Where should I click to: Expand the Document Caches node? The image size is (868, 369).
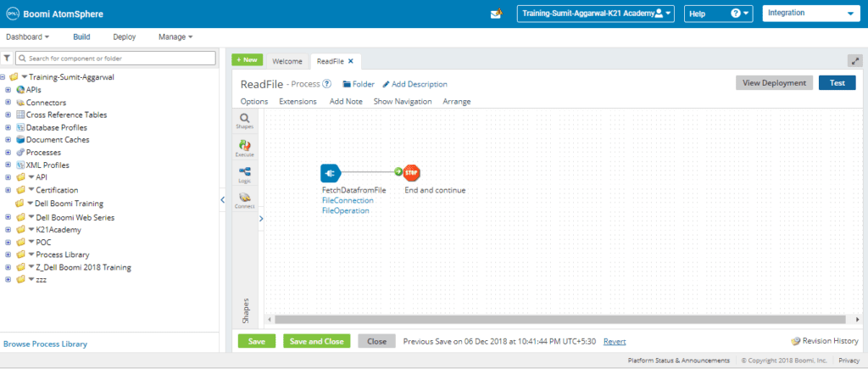[8, 140]
